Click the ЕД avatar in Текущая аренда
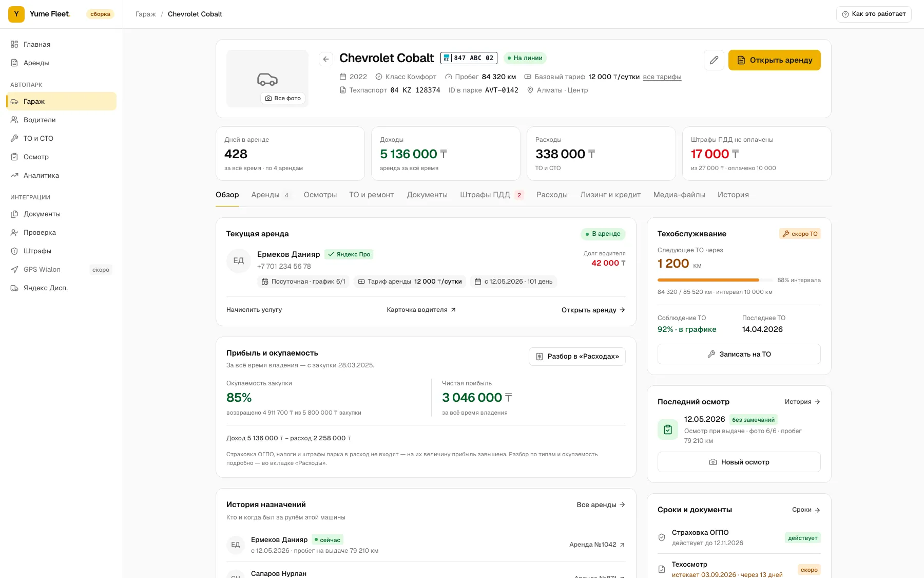This screenshot has width=924, height=578. (x=239, y=260)
